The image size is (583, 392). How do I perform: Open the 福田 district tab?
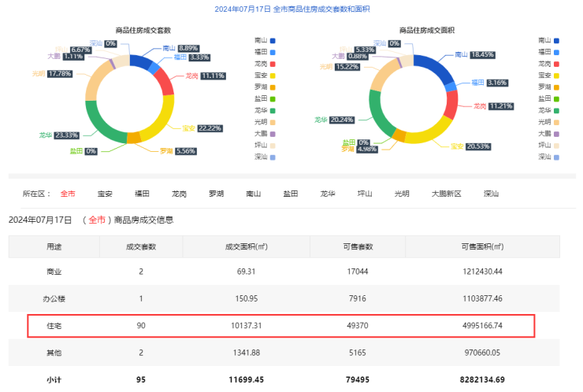[x=142, y=194]
